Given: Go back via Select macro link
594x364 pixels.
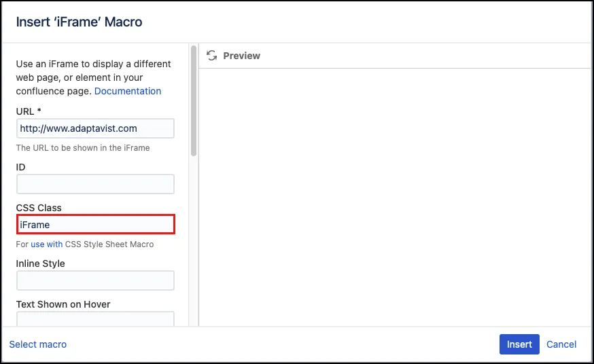Looking at the screenshot, I should click(38, 344).
